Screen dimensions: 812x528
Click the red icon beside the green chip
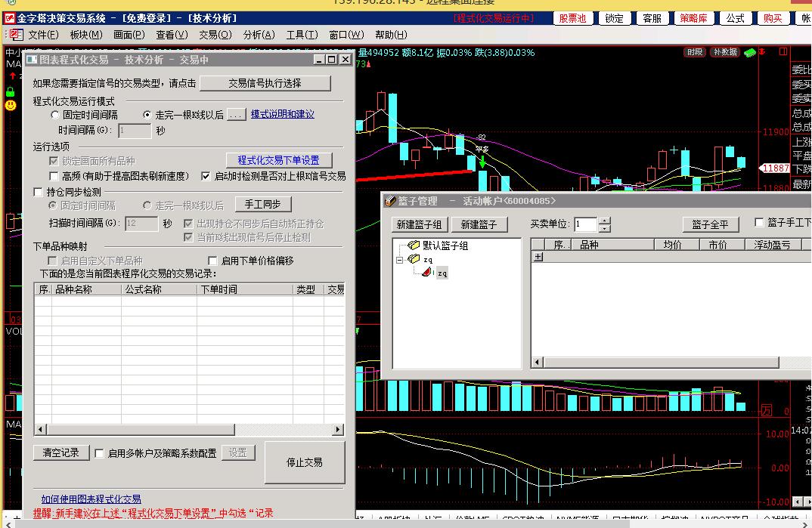[762, 51]
